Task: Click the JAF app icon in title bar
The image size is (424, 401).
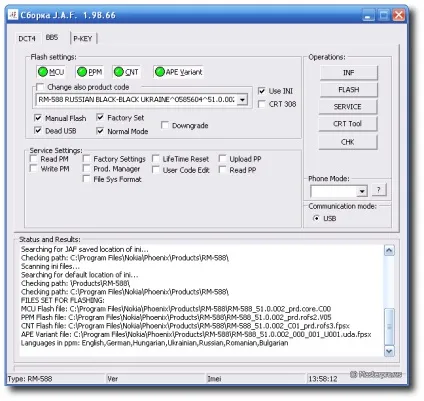Action: click(x=13, y=15)
